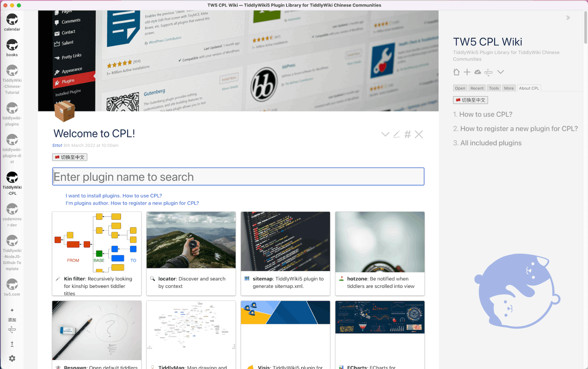Expand more page actions chevron in sidebar
Screen dimensions: 588x369
501,72
